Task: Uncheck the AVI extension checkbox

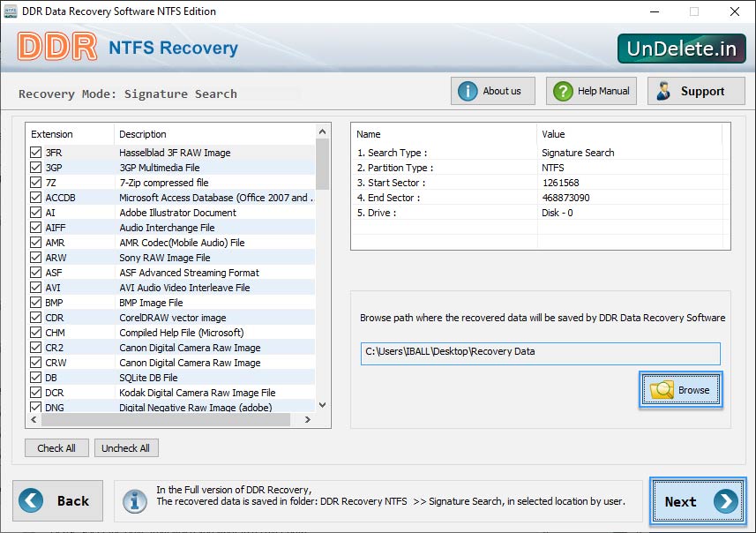Action: (35, 288)
